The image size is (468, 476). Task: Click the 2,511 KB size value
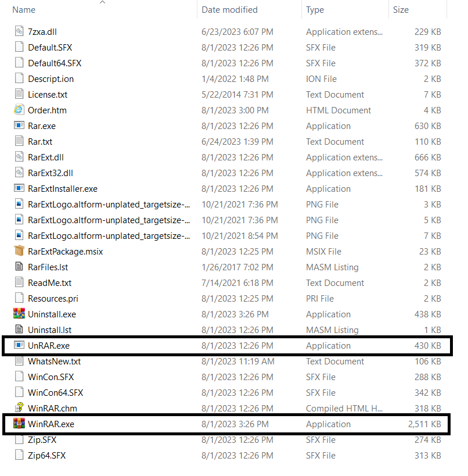[x=424, y=424]
